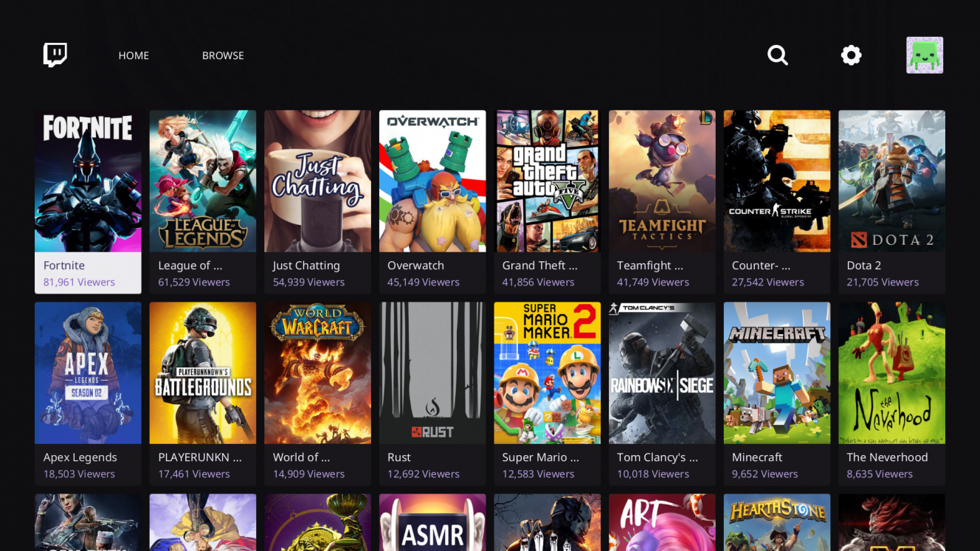
Task: Open Teamfight Tactics cover art
Action: [662, 181]
